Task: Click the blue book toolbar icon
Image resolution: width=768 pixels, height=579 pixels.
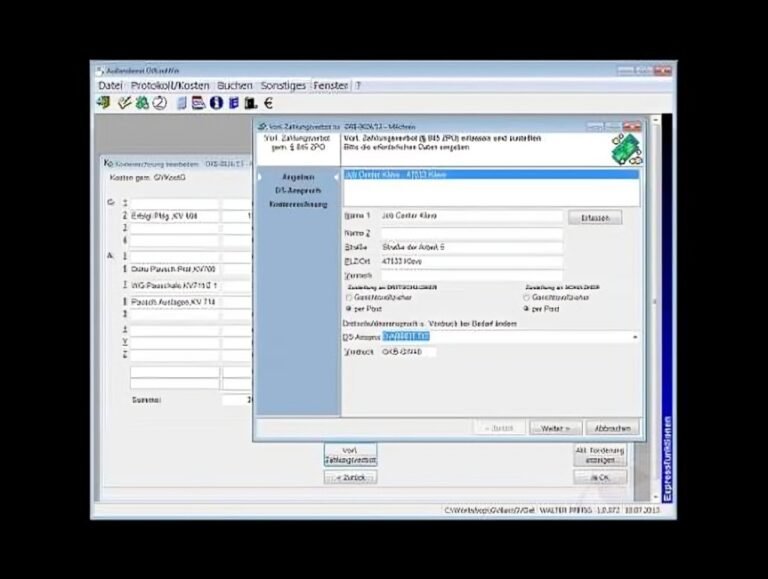Action: click(x=234, y=103)
